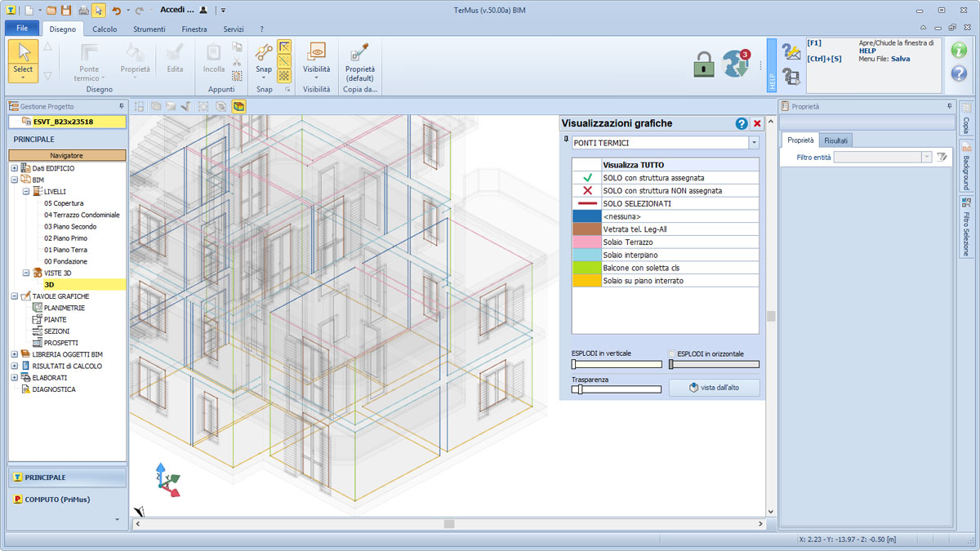
Task: Click the colored 3D cube view icon
Action: pyautogui.click(x=238, y=106)
